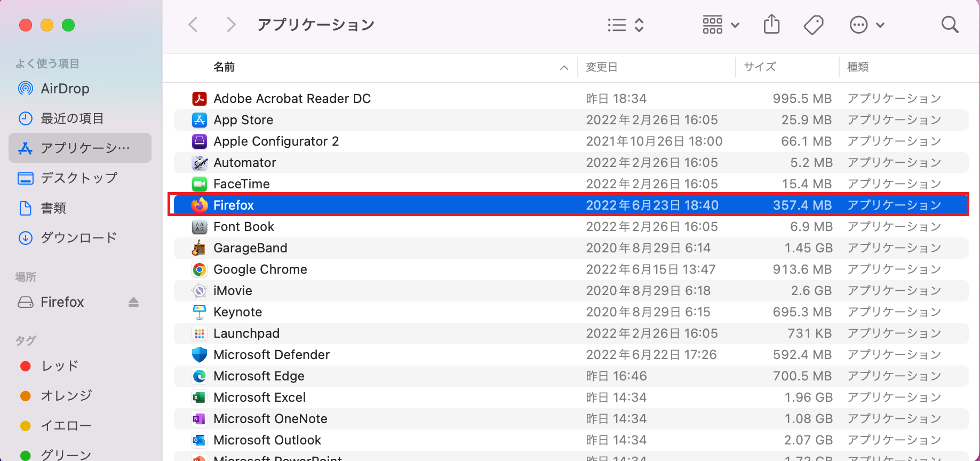Click the 357.4 MB size value
980x461 pixels.
tap(802, 205)
